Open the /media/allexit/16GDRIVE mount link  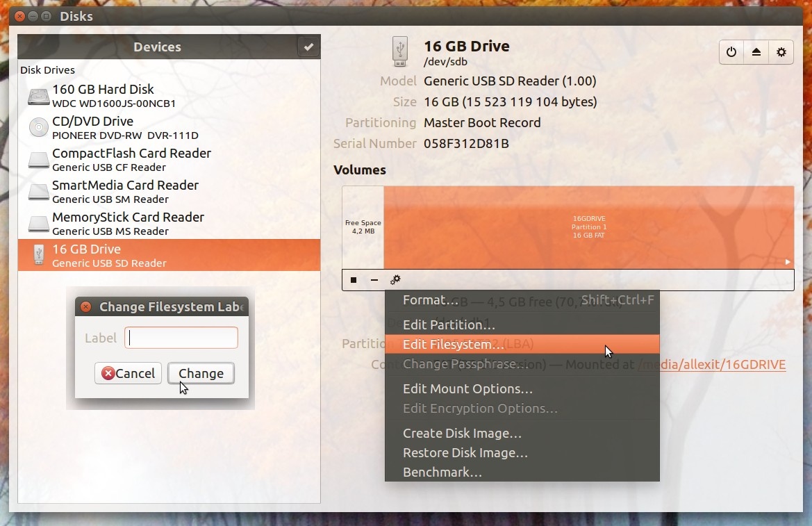[711, 364]
